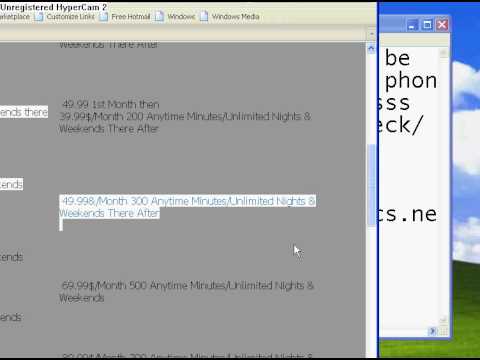Viewport: 480px width, 360px height.
Task: Open the Customize Links bookmark
Action: click(x=70, y=17)
